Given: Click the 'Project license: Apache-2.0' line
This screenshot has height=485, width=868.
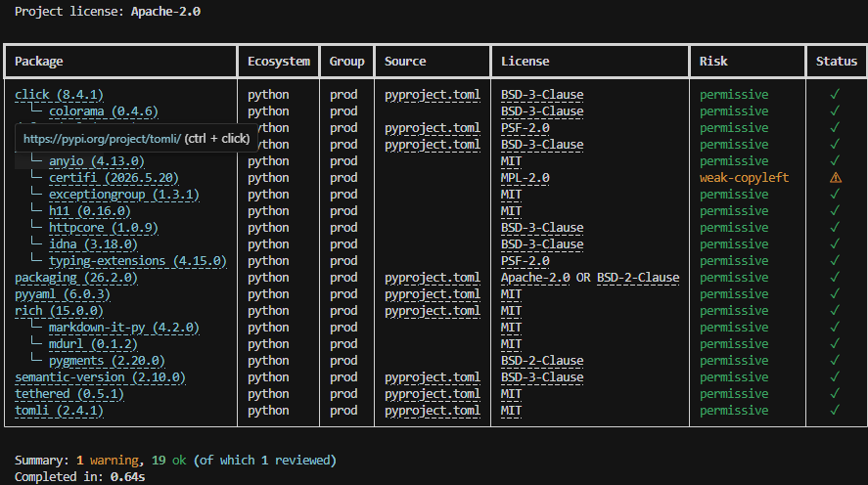Looking at the screenshot, I should click(x=108, y=12).
